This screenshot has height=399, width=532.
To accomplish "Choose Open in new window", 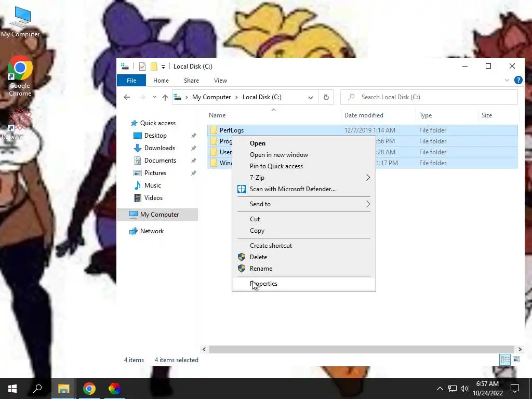I will point(303,155).
